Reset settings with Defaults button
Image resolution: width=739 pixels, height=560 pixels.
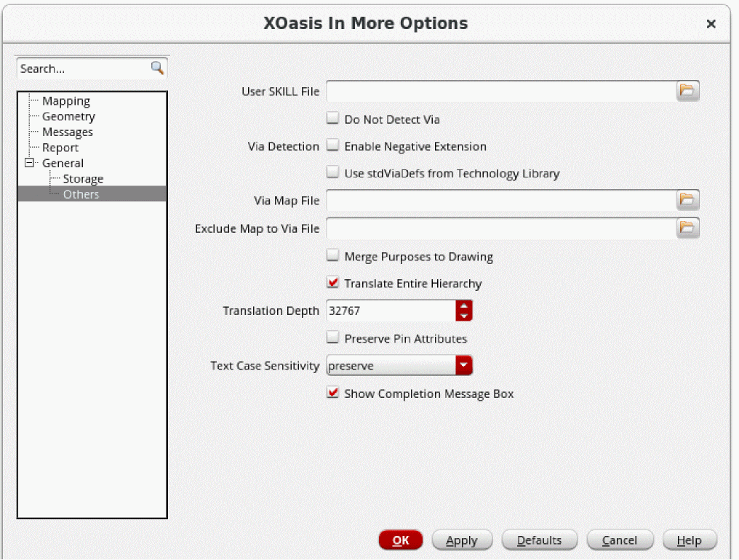(x=539, y=540)
